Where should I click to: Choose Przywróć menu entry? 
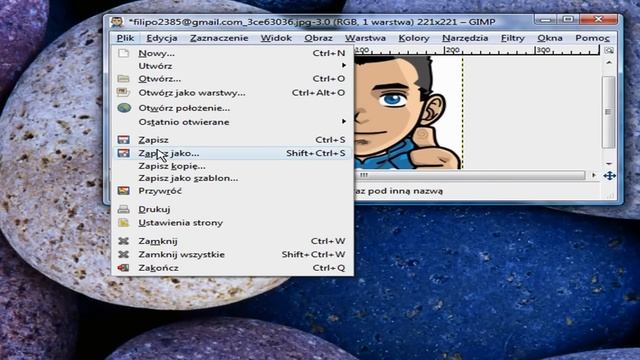(232, 191)
